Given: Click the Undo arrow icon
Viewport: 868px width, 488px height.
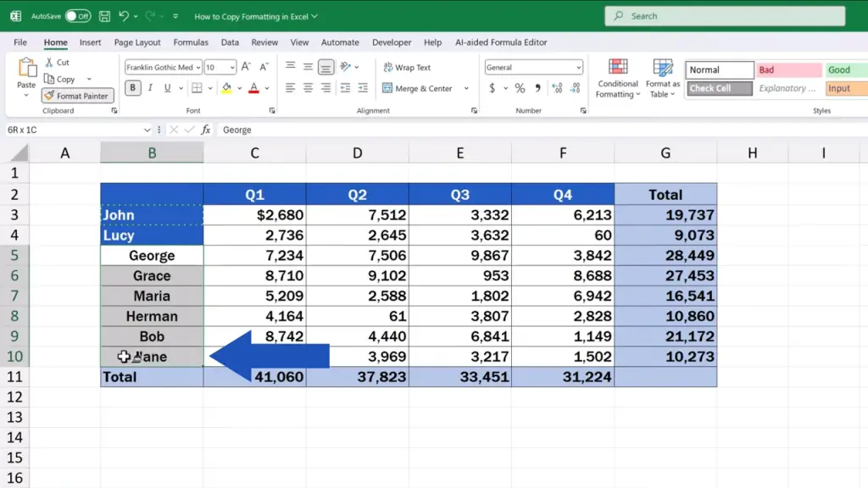Looking at the screenshot, I should tap(125, 16).
